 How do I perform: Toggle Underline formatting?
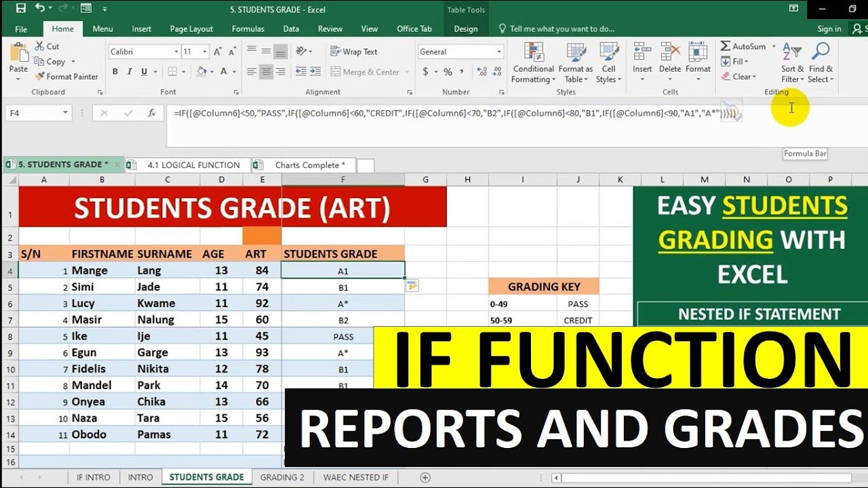(x=144, y=72)
